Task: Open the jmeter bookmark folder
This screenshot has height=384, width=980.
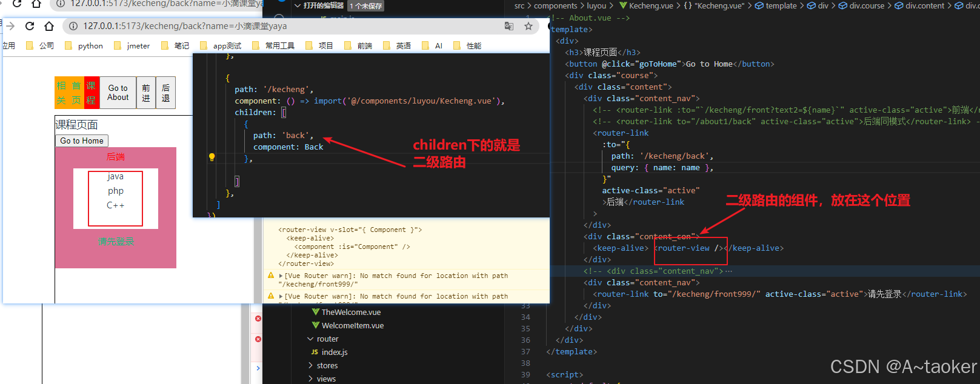Action: (x=132, y=45)
